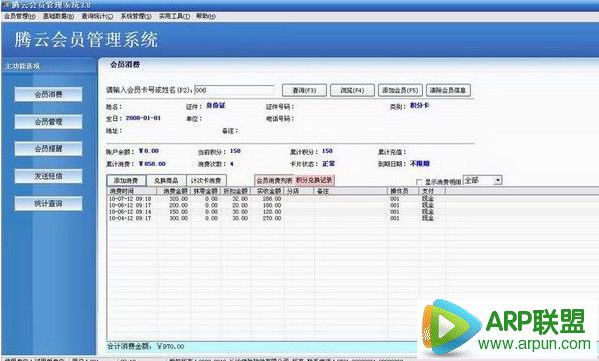Click the birthday value 2008-01-01
This screenshot has height=361, width=599.
coord(143,118)
